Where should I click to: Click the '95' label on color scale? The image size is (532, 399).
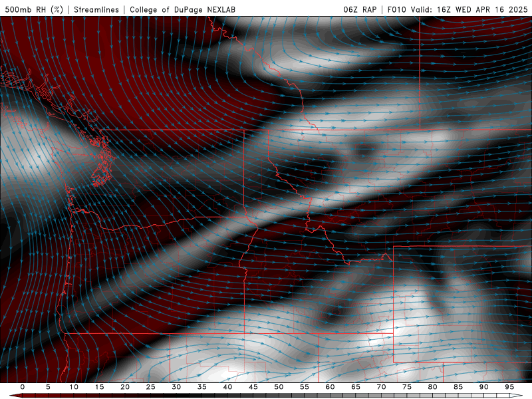click(509, 387)
